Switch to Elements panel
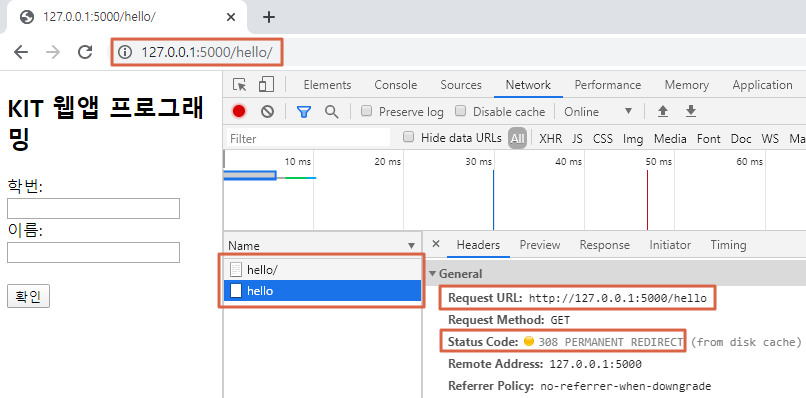The image size is (806, 398). coord(327,85)
